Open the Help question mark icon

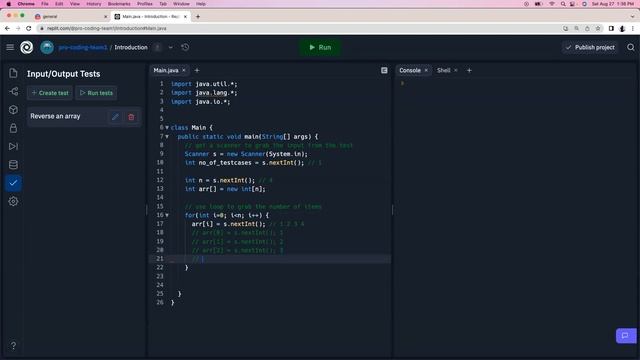click(x=13, y=346)
